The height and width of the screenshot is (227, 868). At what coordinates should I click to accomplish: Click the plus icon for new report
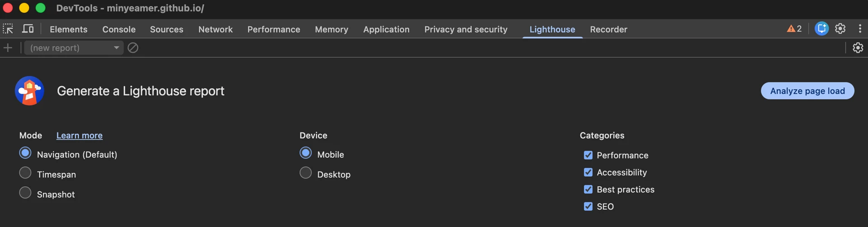pos(8,47)
